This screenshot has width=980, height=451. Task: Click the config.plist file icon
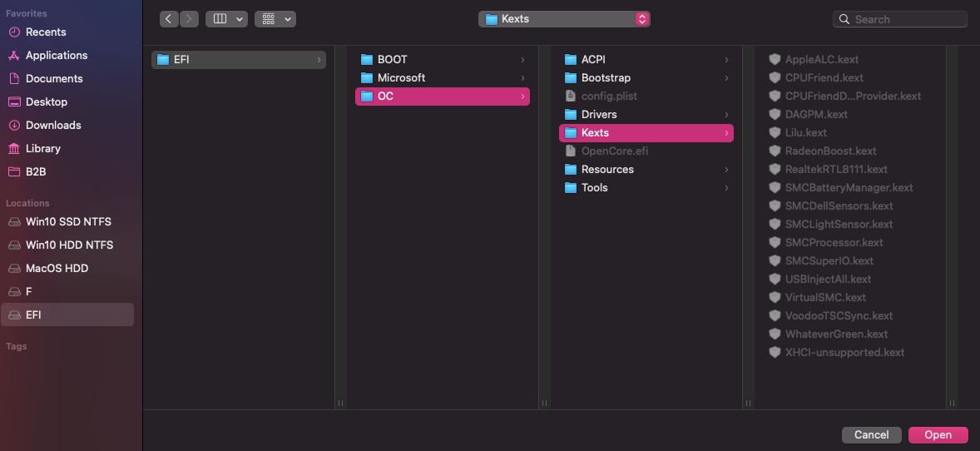570,96
